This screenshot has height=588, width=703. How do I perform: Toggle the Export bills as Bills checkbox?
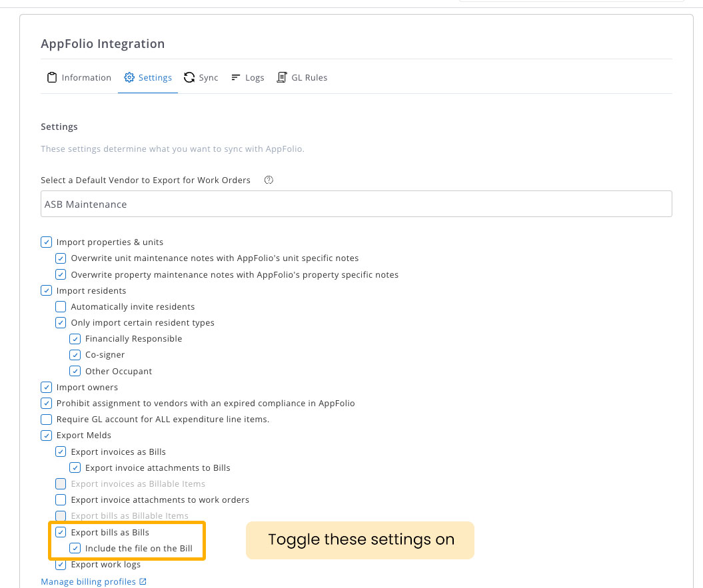[x=61, y=533]
